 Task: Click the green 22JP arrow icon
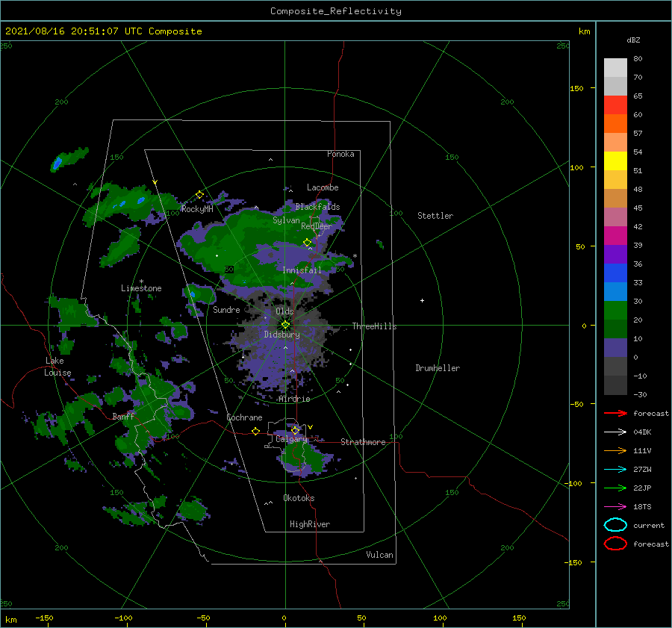(x=615, y=488)
